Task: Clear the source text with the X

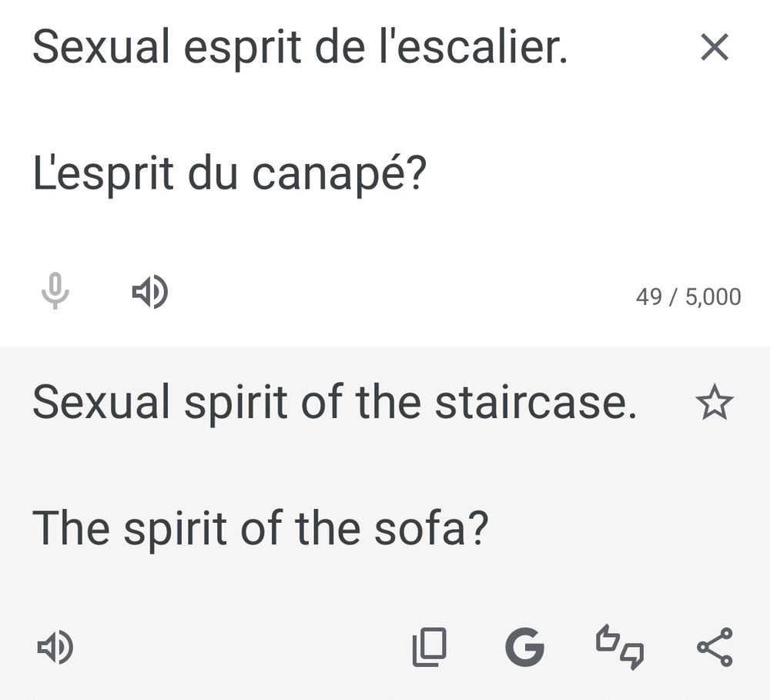Action: (715, 49)
